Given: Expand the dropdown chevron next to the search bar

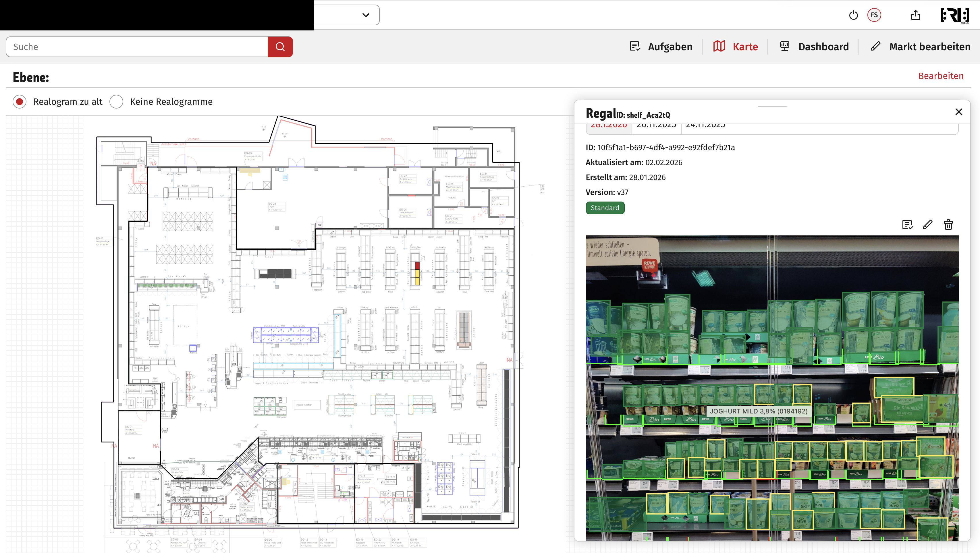Looking at the screenshot, I should (x=365, y=15).
